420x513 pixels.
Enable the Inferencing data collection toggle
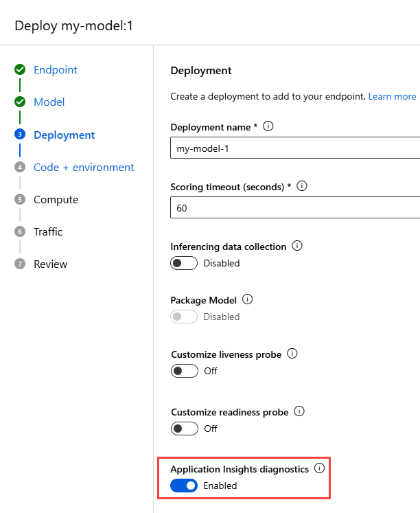click(x=183, y=263)
